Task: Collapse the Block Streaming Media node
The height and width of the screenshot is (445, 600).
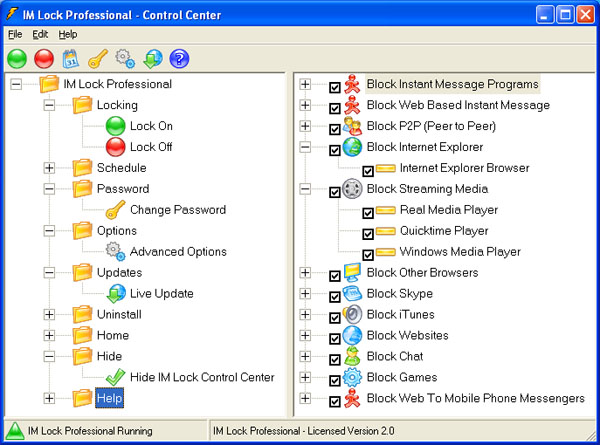Action: click(x=305, y=189)
